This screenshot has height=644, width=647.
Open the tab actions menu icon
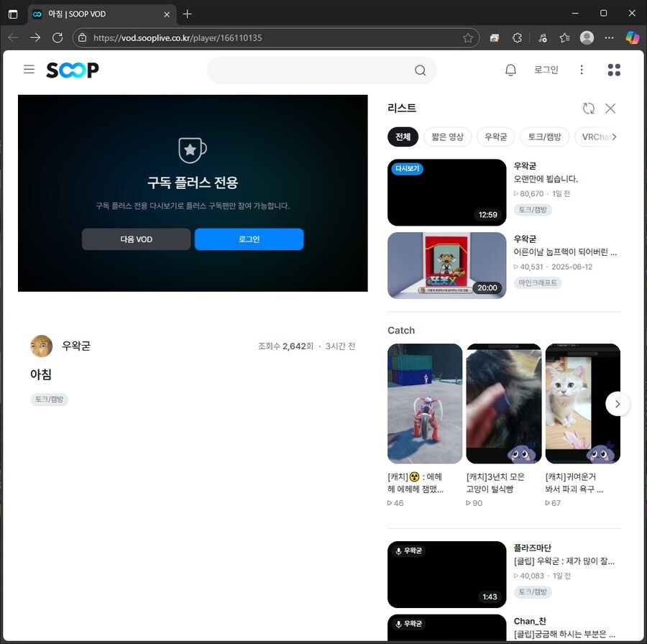point(13,14)
